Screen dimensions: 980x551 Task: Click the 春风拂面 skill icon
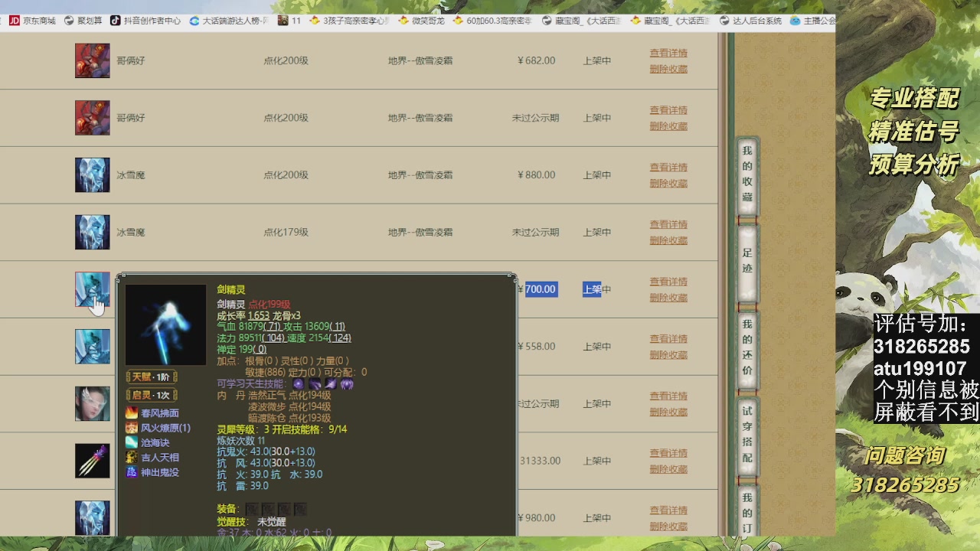[132, 413]
